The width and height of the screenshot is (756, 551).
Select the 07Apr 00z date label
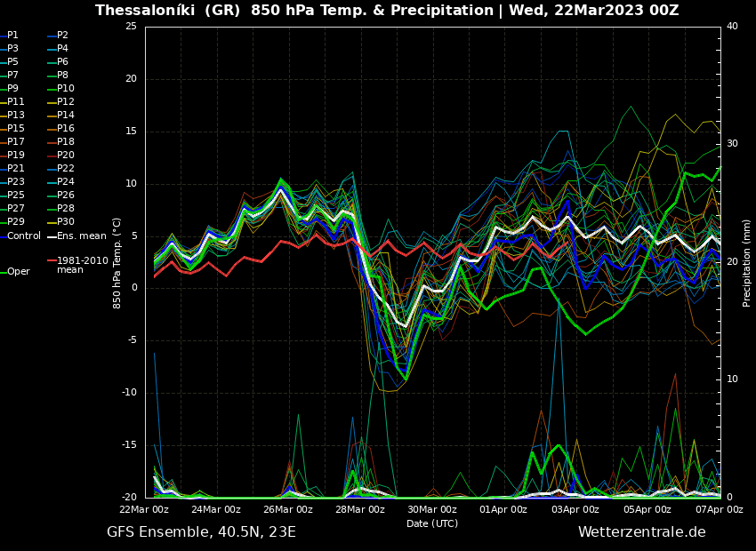[x=719, y=509]
